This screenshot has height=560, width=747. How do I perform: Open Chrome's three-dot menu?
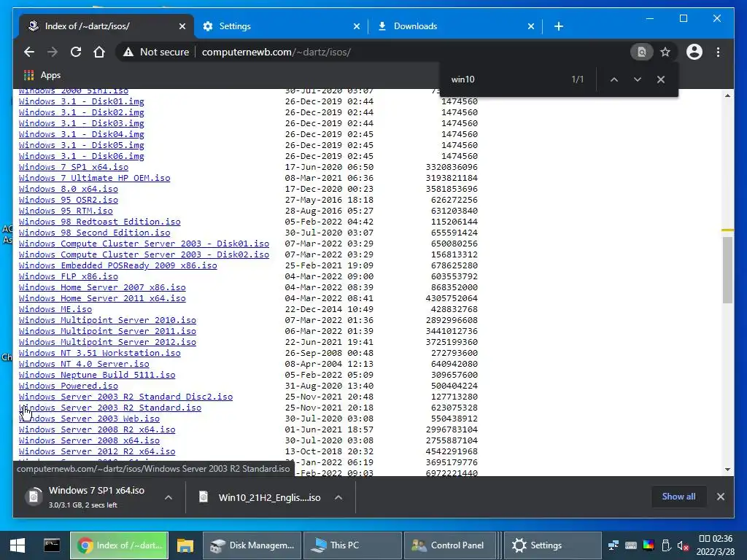(718, 52)
